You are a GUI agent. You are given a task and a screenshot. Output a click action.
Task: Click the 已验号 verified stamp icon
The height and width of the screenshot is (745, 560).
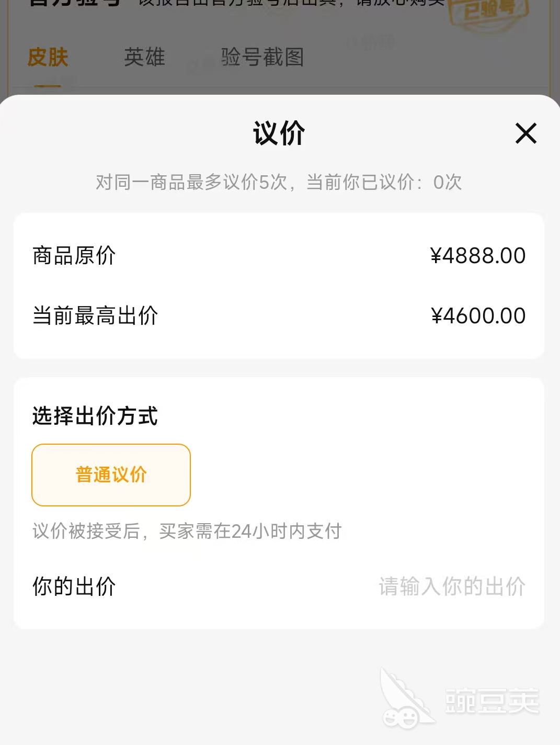(x=489, y=12)
